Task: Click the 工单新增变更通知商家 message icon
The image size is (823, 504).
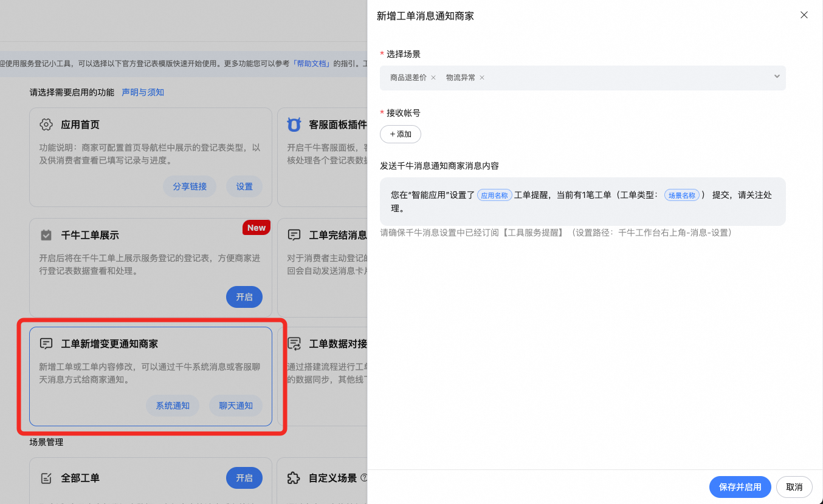Action: 46,344
